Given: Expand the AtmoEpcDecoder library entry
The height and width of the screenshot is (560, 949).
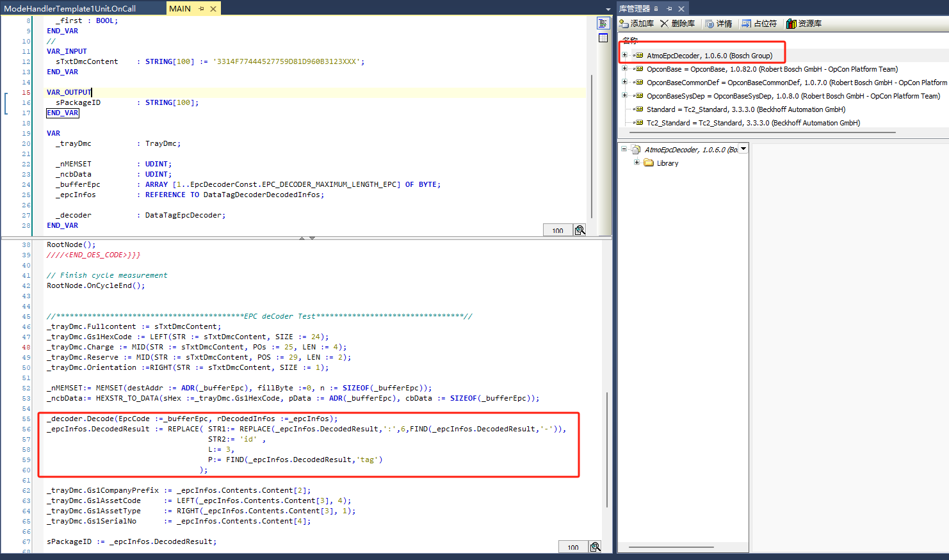Looking at the screenshot, I should click(x=624, y=55).
